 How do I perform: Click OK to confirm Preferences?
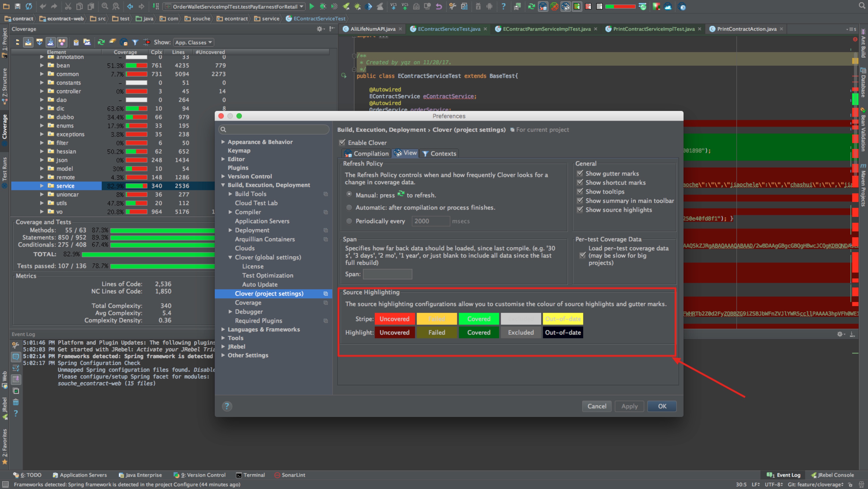[662, 406]
